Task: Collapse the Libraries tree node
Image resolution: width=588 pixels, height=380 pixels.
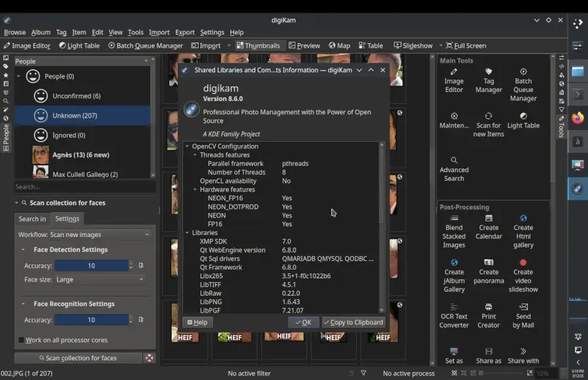Action: point(187,232)
